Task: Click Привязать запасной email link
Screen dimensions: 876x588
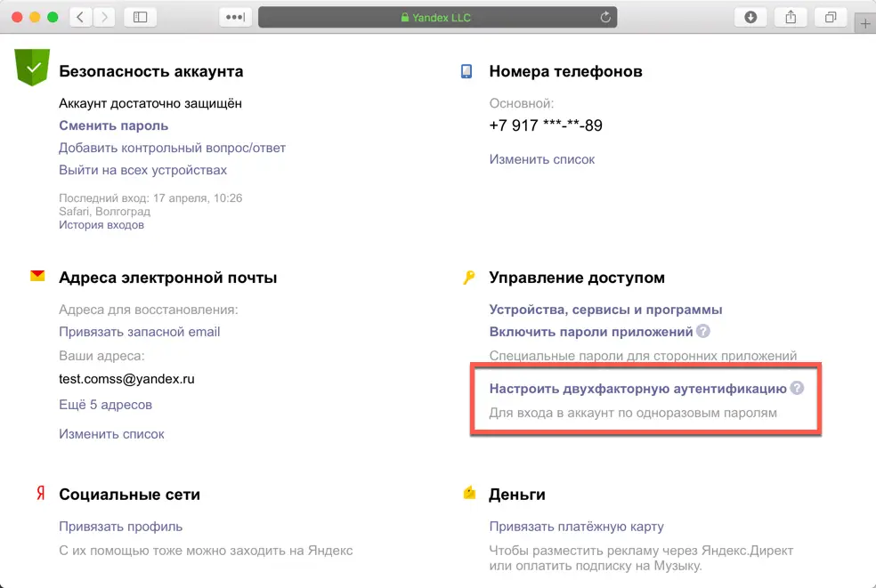Action: pos(139,332)
